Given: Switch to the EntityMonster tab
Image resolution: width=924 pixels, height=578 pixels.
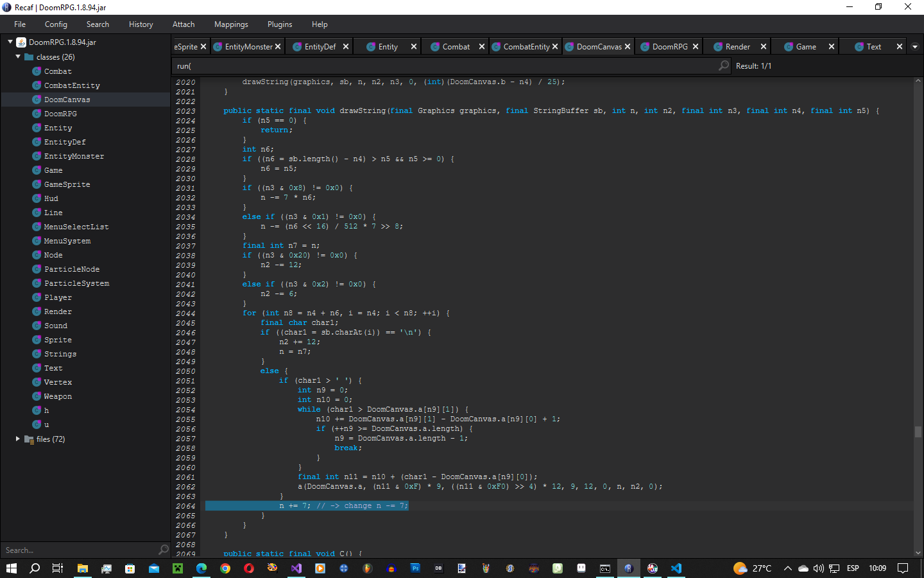Looking at the screenshot, I should [248, 47].
